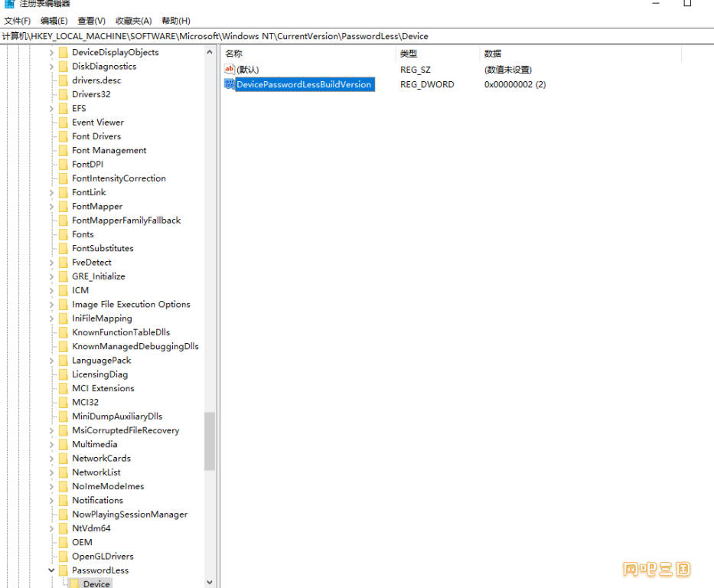The height and width of the screenshot is (588, 714).
Task: Select the Font Management key
Action: point(109,150)
